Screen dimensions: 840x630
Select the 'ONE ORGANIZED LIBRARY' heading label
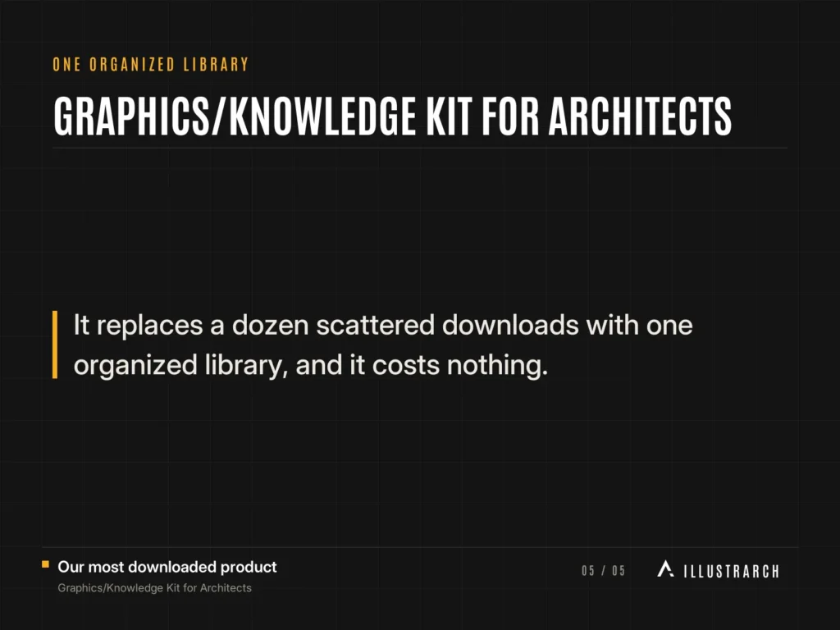pos(151,64)
